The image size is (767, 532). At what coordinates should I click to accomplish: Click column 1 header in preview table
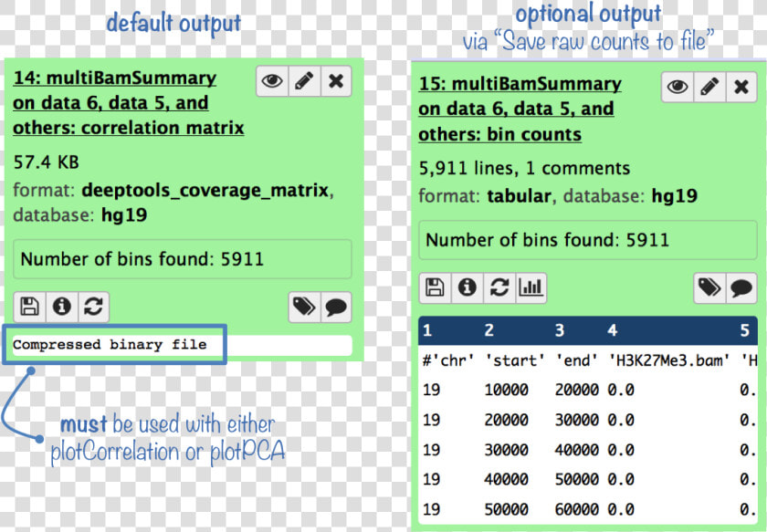[x=427, y=330]
